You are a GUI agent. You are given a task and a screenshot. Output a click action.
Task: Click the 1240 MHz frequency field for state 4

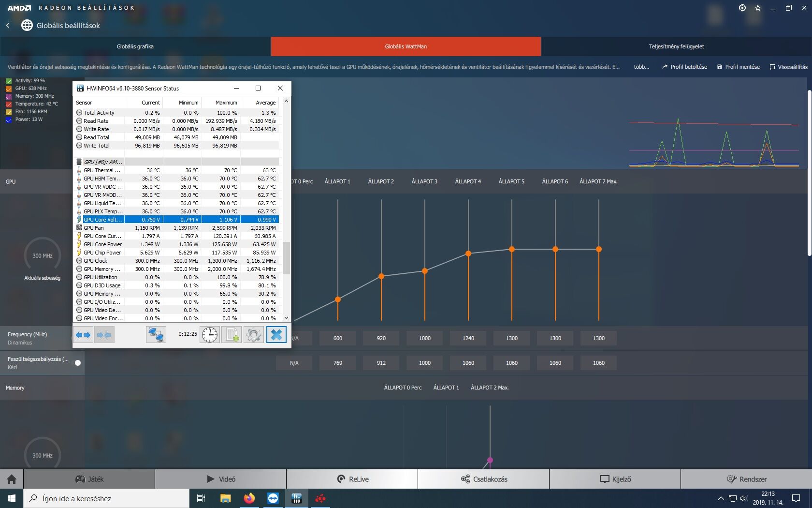(x=468, y=338)
